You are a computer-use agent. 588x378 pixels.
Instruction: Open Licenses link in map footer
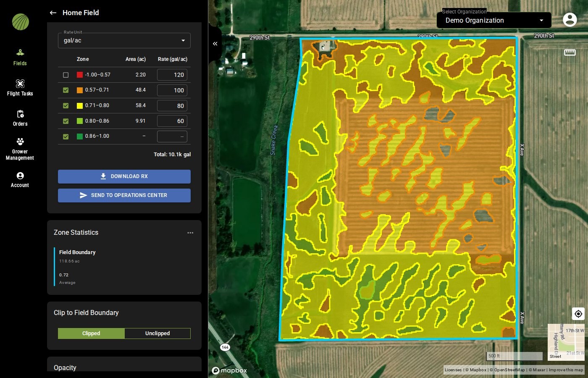[x=453, y=370]
